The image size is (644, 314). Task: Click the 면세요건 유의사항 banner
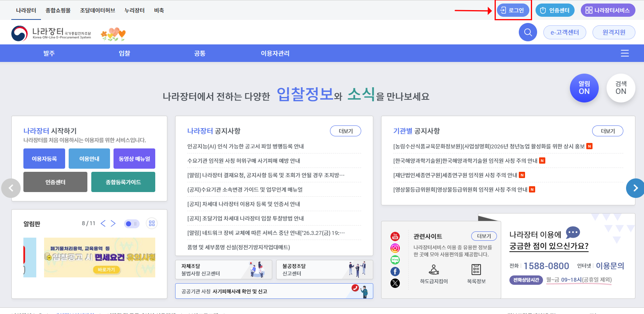coord(99,258)
